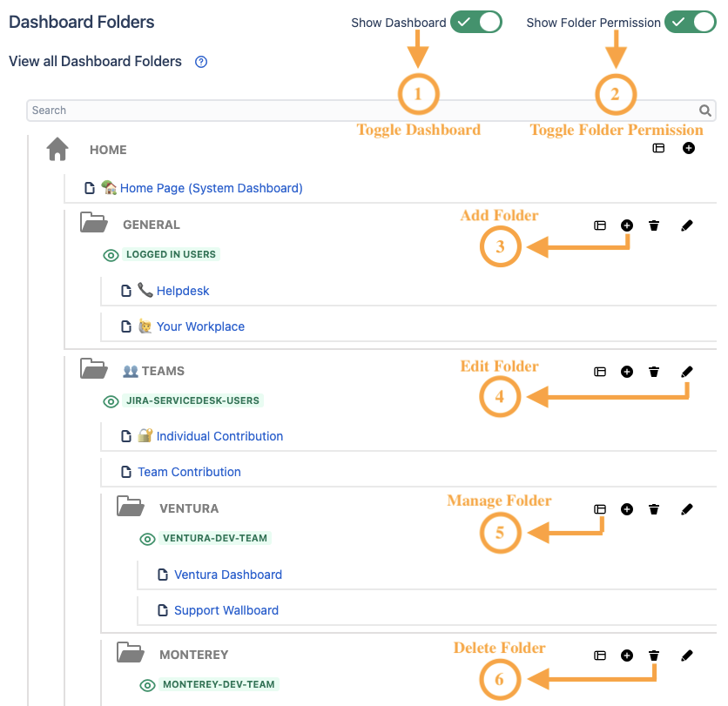This screenshot has height=706, width=728.
Task: Click the manage folder icon in HOME row
Action: pos(659,149)
